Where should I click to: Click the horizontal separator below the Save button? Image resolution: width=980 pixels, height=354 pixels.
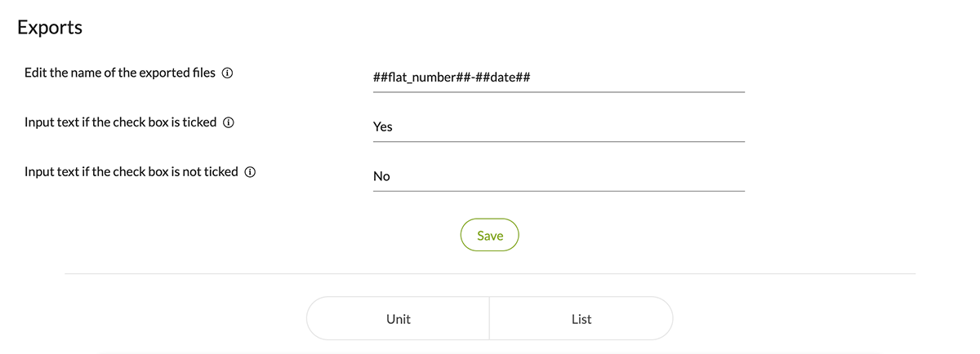[490, 273]
